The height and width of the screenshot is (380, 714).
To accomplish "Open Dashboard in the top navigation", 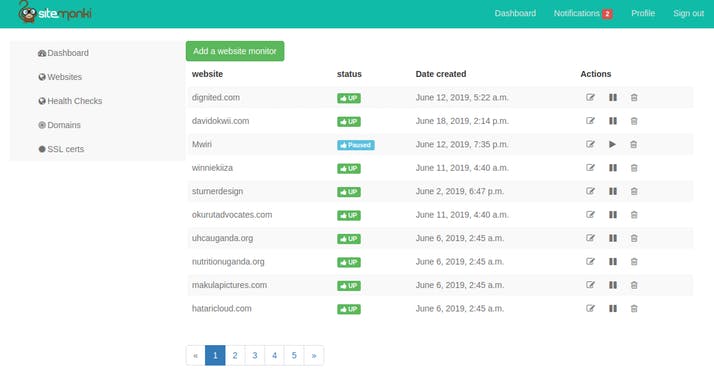I will 515,13.
